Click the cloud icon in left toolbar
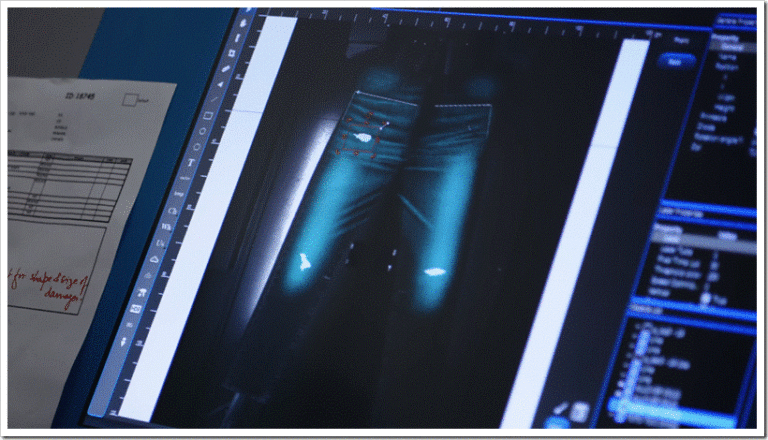768x440 pixels. 153,260
